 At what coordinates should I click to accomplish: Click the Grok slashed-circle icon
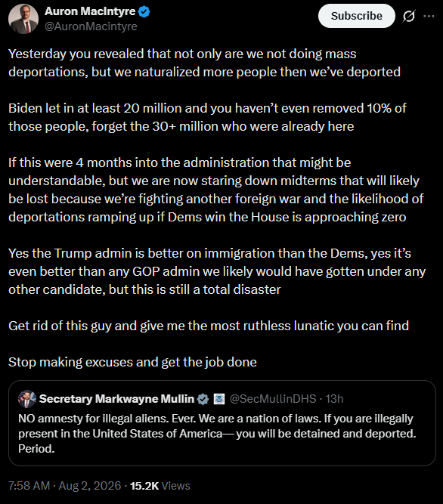click(409, 16)
